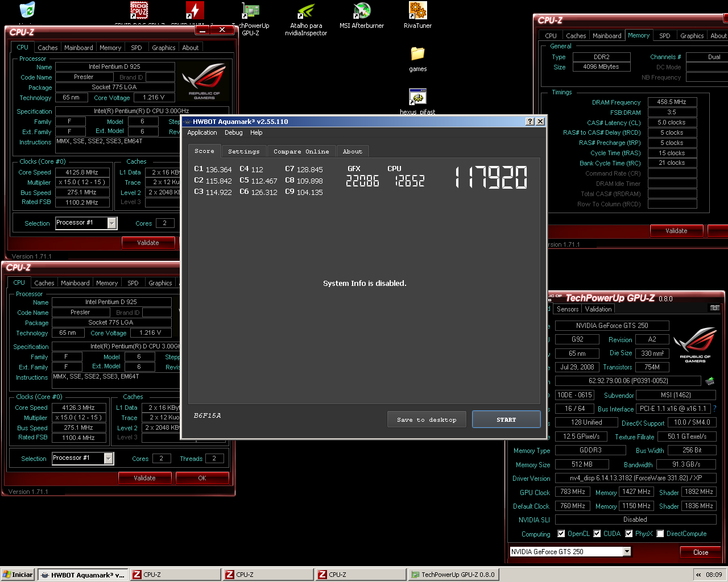Open Memory tab in bottom CPU-Z window

(x=107, y=283)
